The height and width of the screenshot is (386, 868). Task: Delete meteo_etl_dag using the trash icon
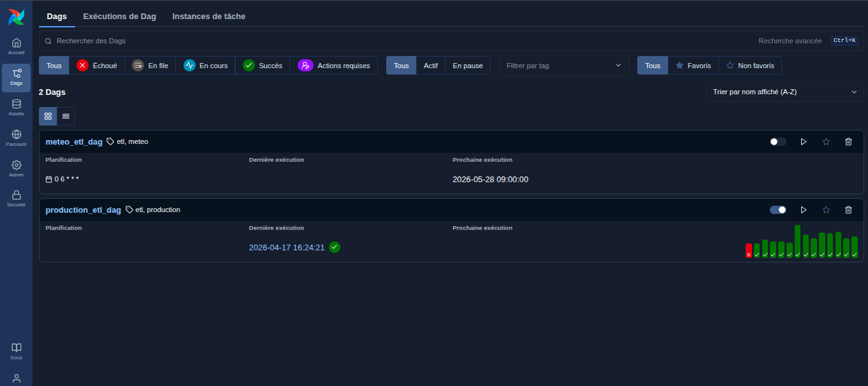[x=848, y=141]
